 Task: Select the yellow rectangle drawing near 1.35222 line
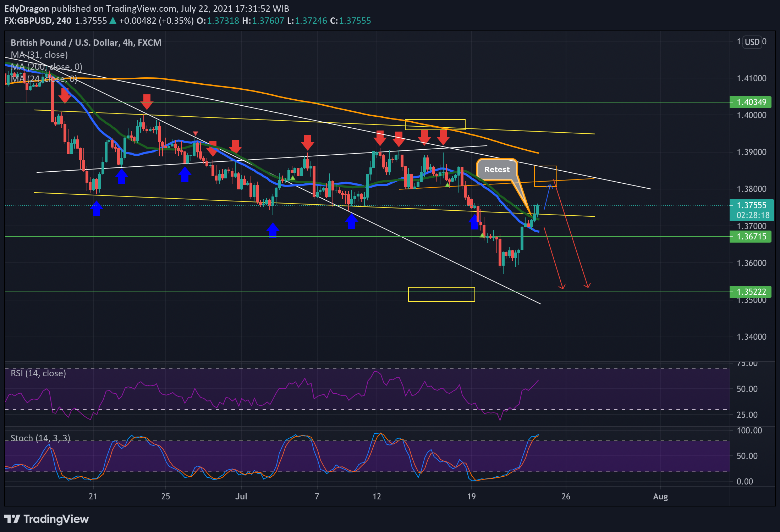441,294
